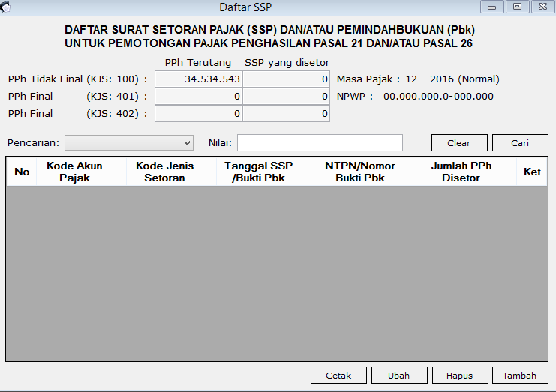Viewport: 556px width, 392px height.
Task: Select the Jumlah PPh Disetor column header
Action: click(x=468, y=172)
